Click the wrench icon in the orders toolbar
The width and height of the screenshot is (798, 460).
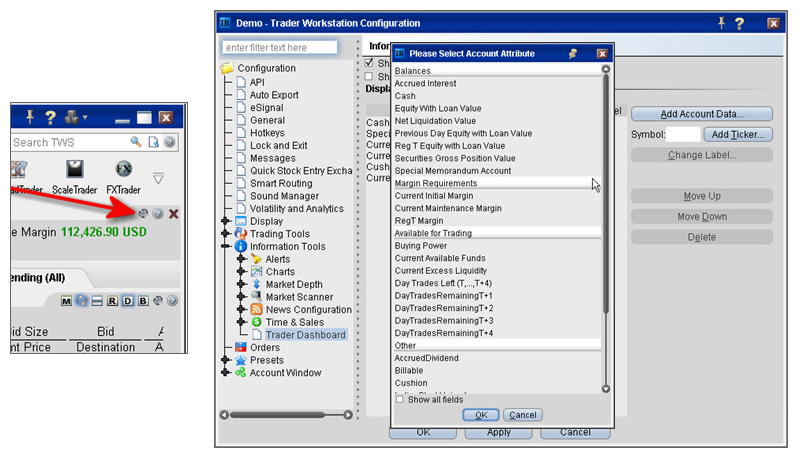158,300
